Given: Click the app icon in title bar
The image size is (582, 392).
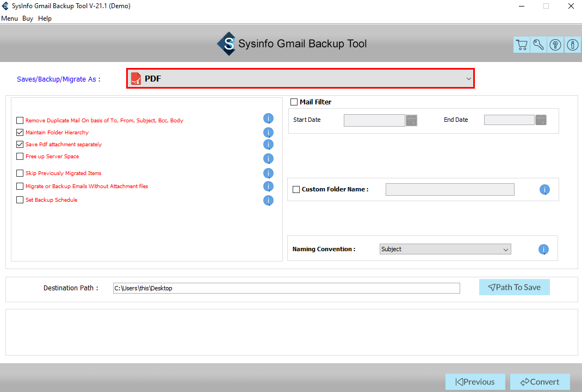Looking at the screenshot, I should (x=5, y=6).
